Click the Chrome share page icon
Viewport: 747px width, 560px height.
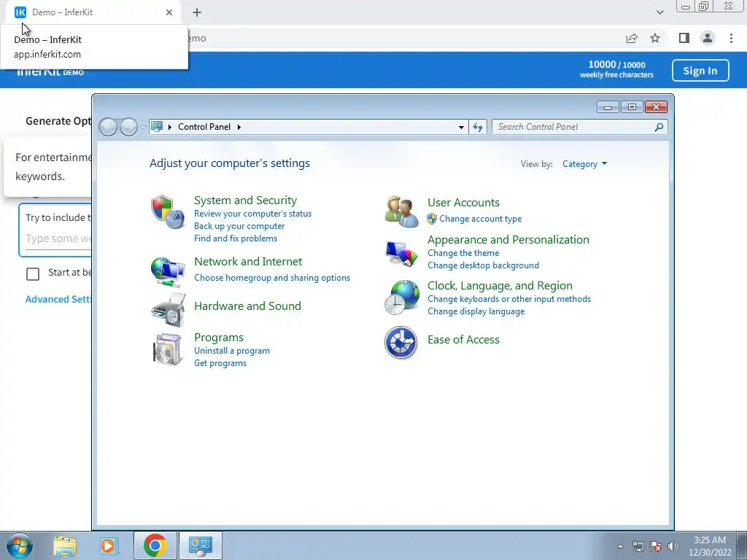tap(632, 38)
